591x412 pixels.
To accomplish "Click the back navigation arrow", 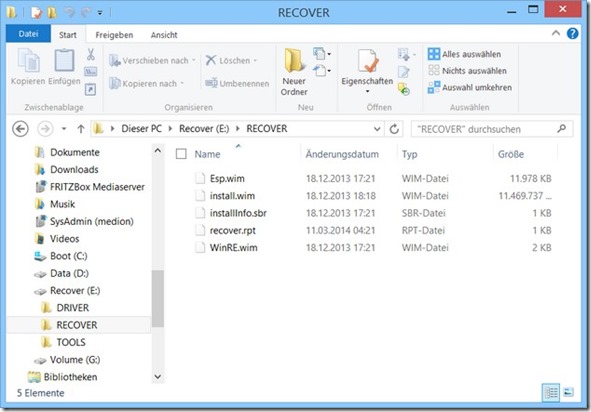I will click(20, 129).
